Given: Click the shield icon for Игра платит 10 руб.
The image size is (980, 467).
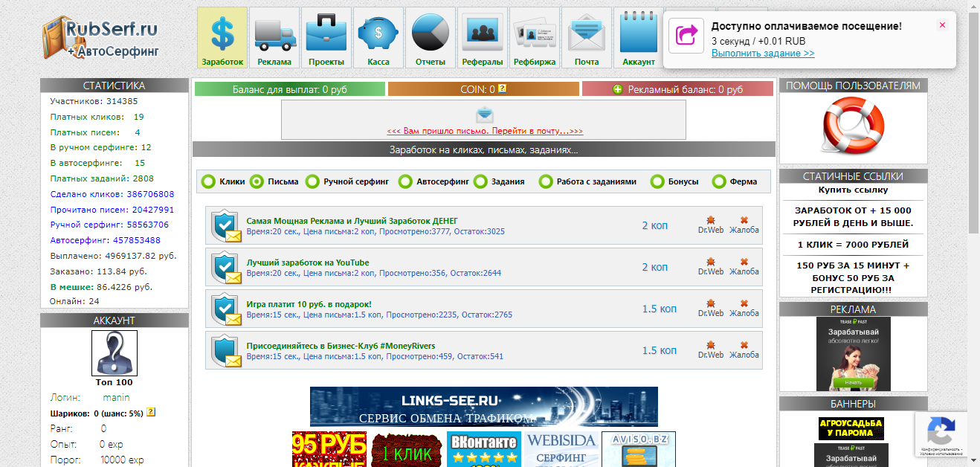Looking at the screenshot, I should point(226,309).
